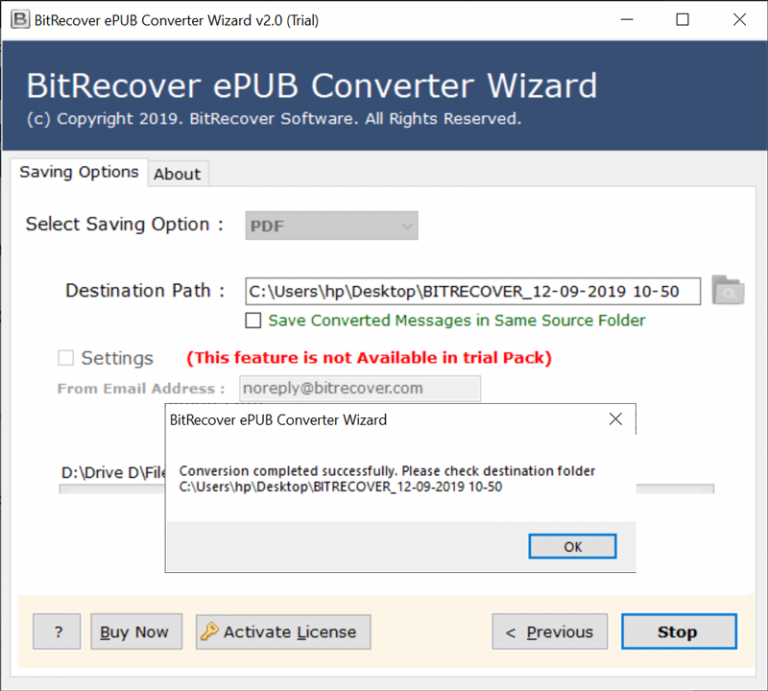Screen dimensions: 768x691
Task: Click the BitRecover app icon in title bar
Action: pos(20,20)
